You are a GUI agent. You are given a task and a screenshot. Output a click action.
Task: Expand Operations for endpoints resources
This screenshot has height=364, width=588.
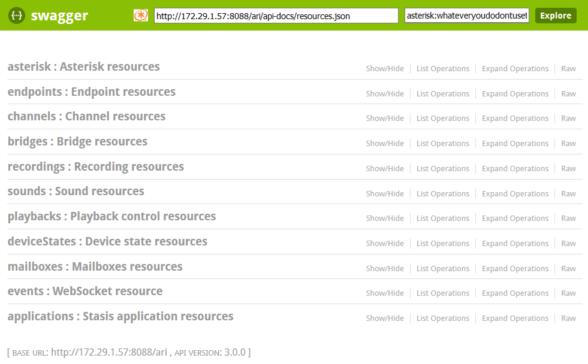pyautogui.click(x=515, y=94)
